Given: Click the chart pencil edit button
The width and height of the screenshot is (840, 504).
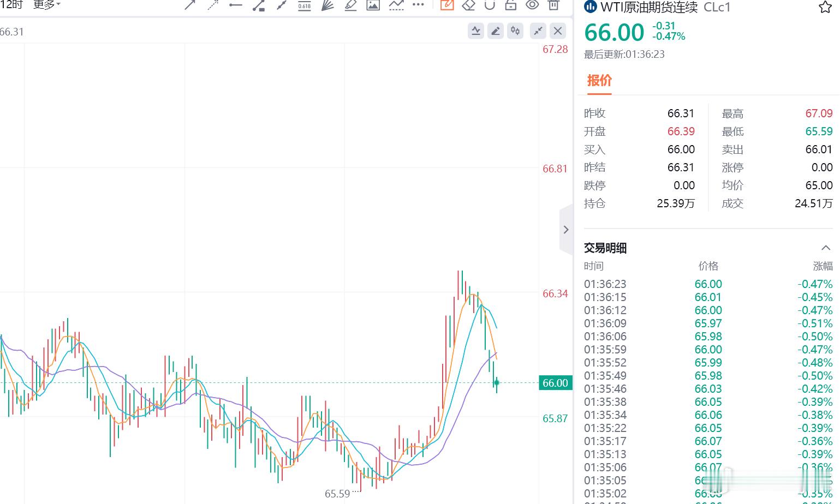Looking at the screenshot, I should point(496,31).
